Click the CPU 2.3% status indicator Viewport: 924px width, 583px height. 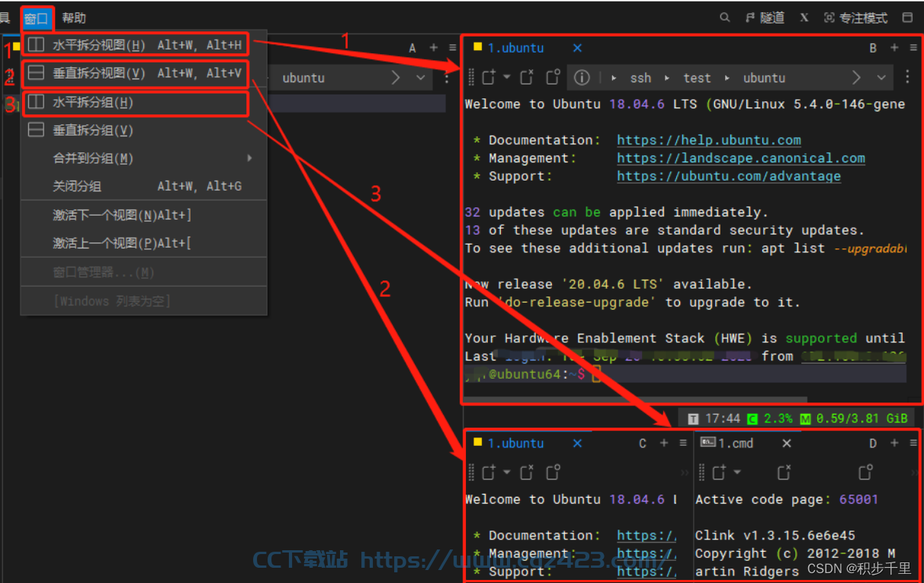(770, 418)
